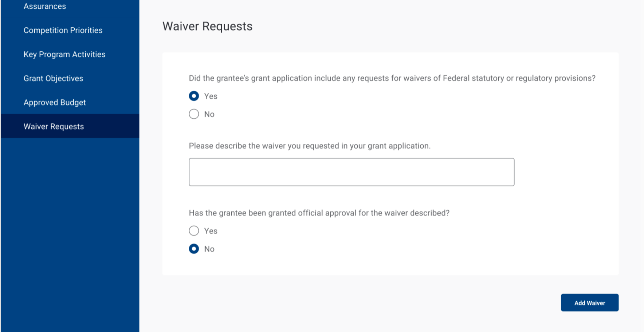Switch to the Approved Budget section

(55, 103)
